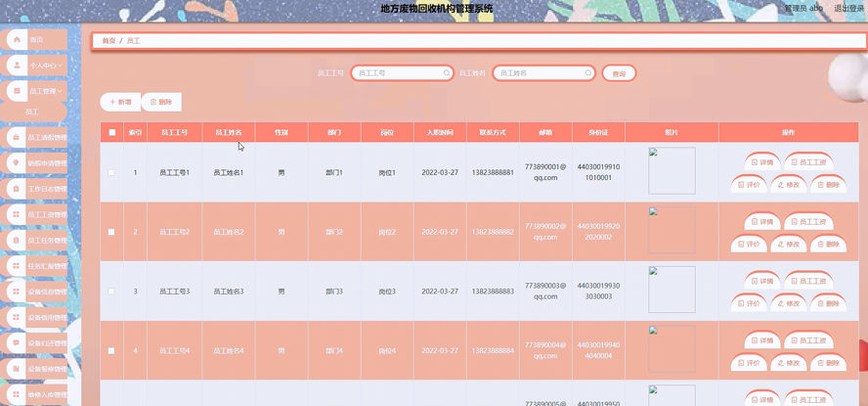
Task: Click the cell 13823888881
Action: [493, 173]
